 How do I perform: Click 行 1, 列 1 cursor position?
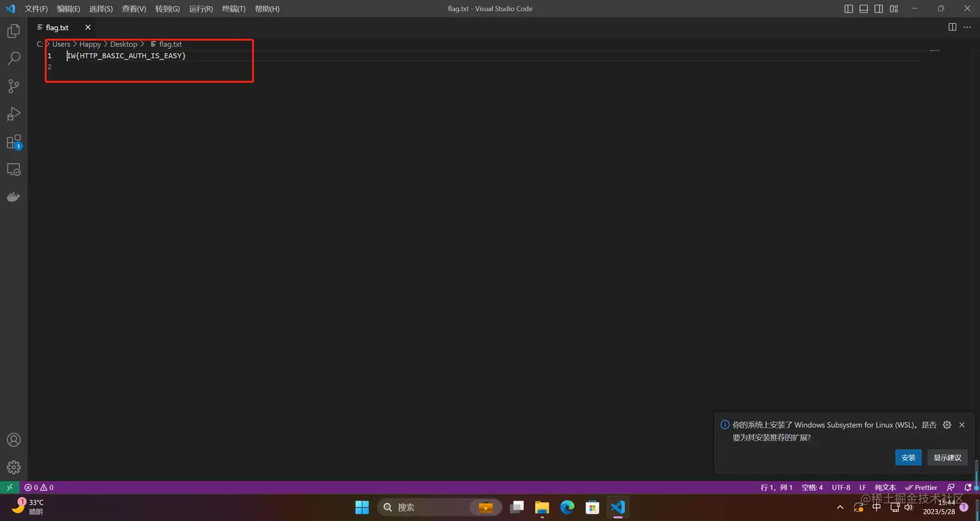[x=776, y=487]
